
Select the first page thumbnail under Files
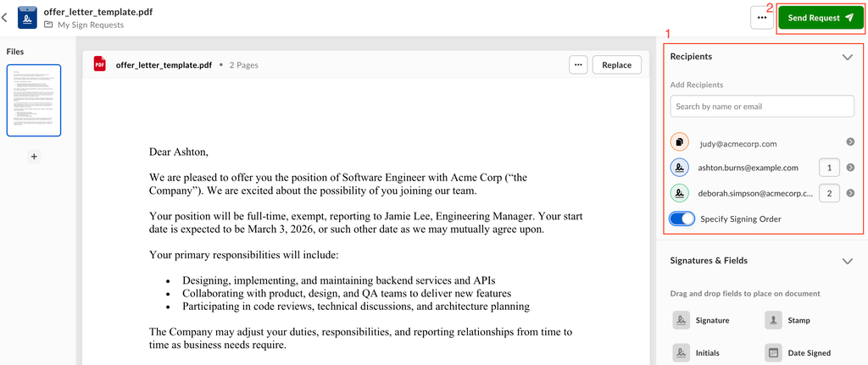[34, 100]
